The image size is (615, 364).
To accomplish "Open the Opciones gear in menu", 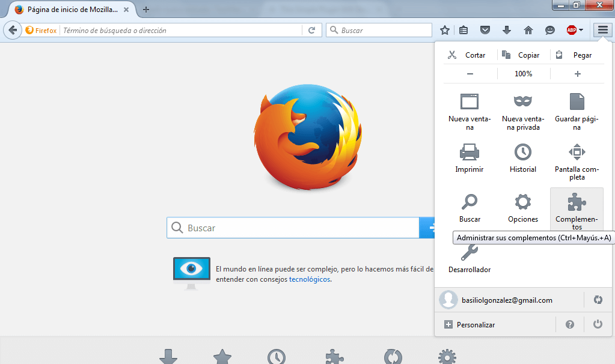I will pos(522,202).
